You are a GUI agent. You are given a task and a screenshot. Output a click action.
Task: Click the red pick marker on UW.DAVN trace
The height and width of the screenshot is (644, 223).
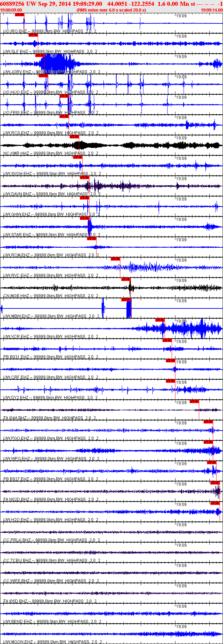point(85,177)
